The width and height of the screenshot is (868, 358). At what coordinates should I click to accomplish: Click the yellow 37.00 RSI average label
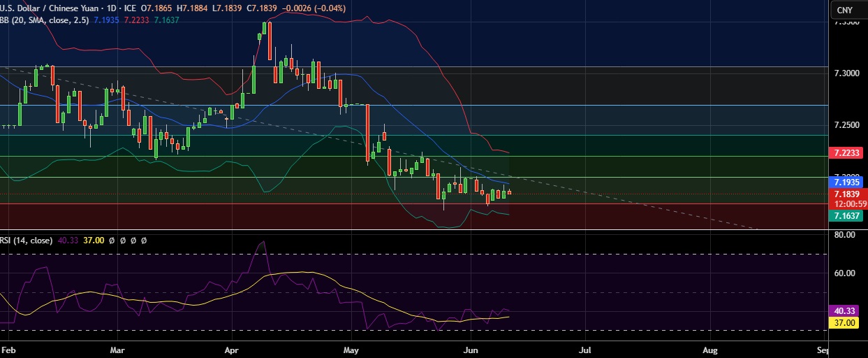coord(844,323)
